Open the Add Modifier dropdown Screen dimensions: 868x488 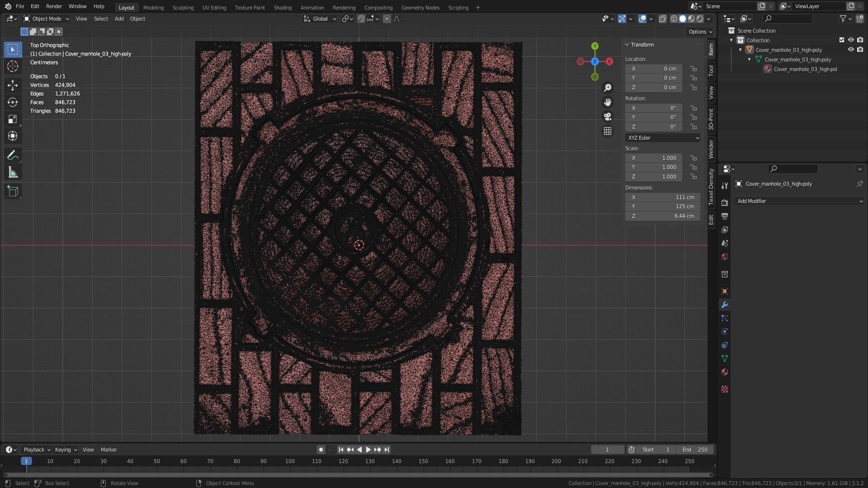[x=799, y=201]
